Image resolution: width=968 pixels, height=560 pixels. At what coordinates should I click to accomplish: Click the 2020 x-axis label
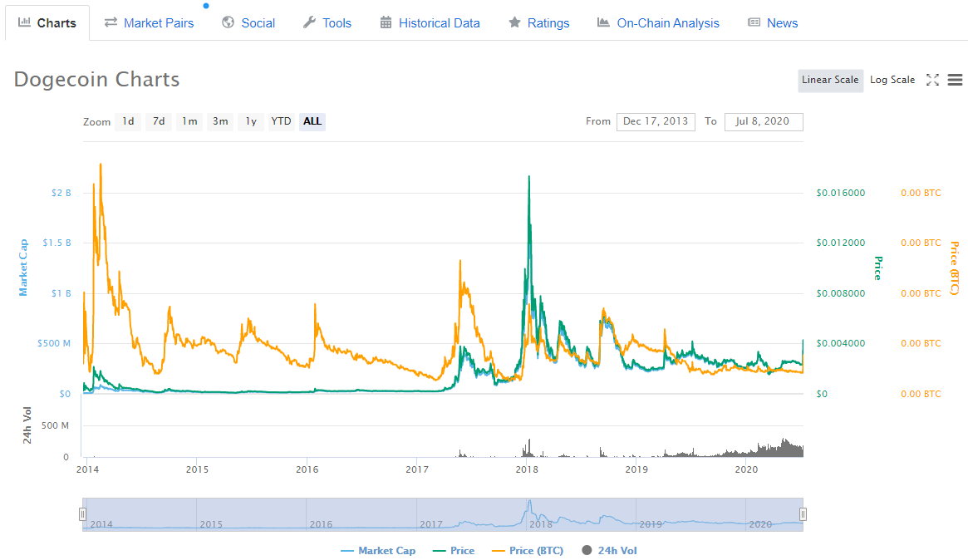pos(746,469)
